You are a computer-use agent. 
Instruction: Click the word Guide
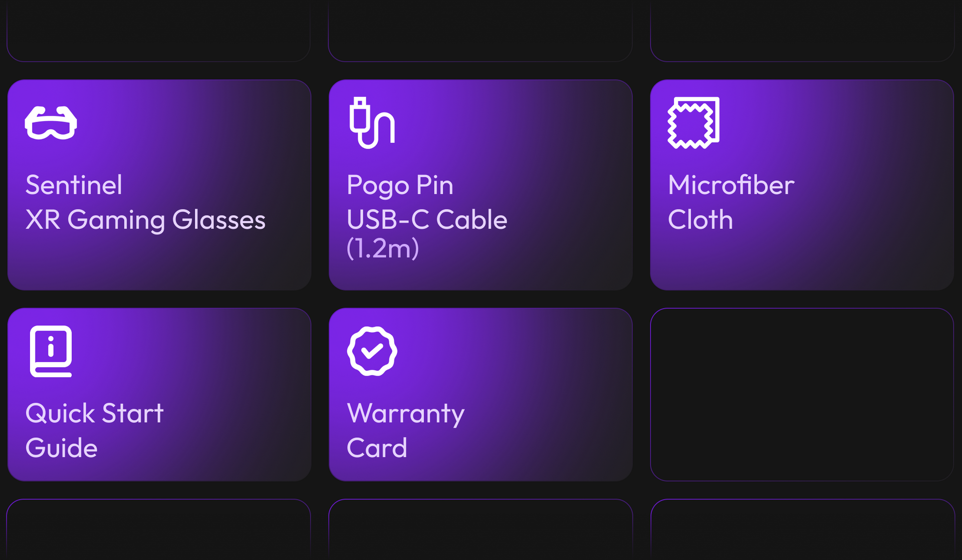pos(61,448)
